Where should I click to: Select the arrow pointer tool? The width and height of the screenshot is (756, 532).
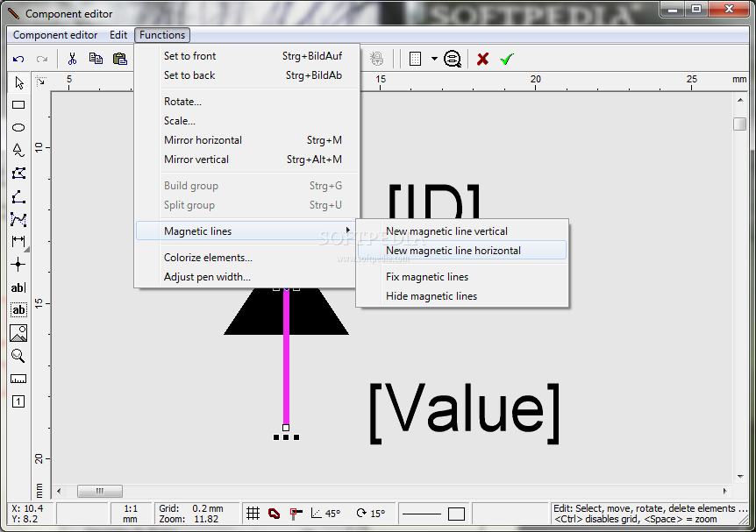point(18,82)
